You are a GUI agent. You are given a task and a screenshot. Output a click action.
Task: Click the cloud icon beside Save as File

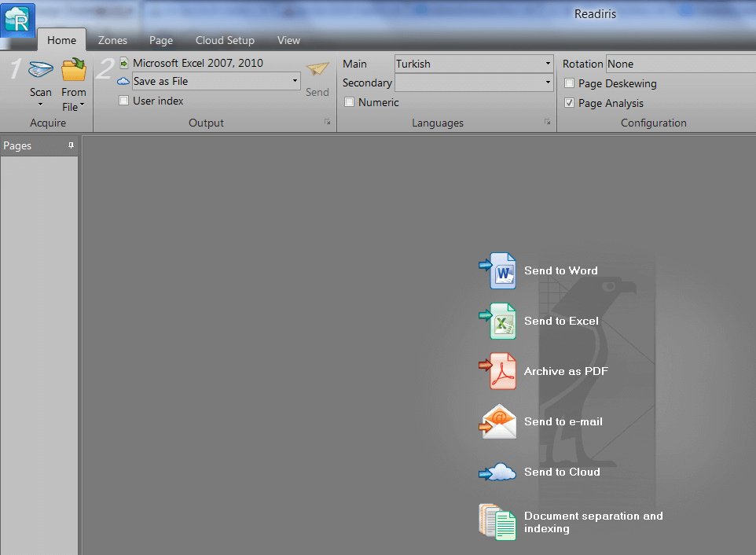click(123, 81)
